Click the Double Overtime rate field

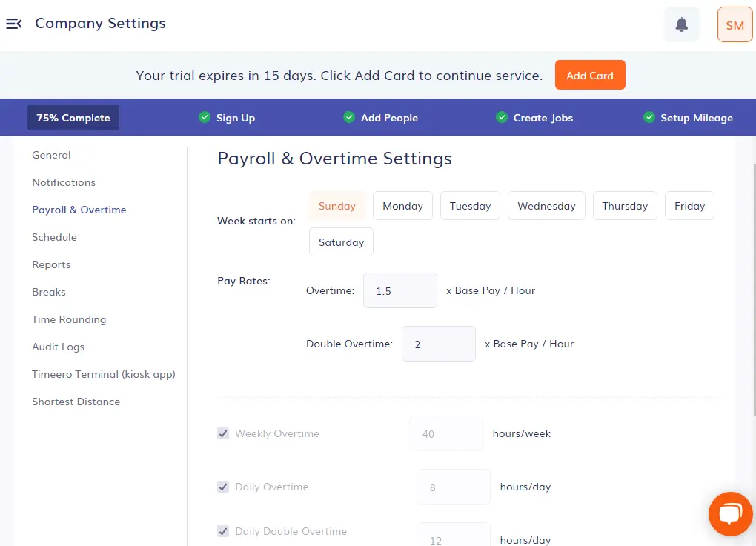438,344
